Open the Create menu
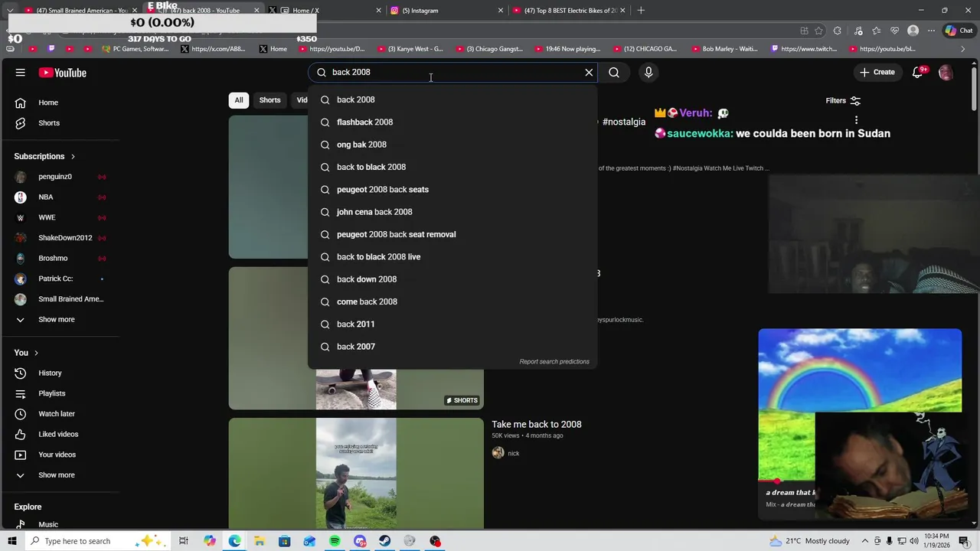This screenshot has width=980, height=551. tap(877, 72)
